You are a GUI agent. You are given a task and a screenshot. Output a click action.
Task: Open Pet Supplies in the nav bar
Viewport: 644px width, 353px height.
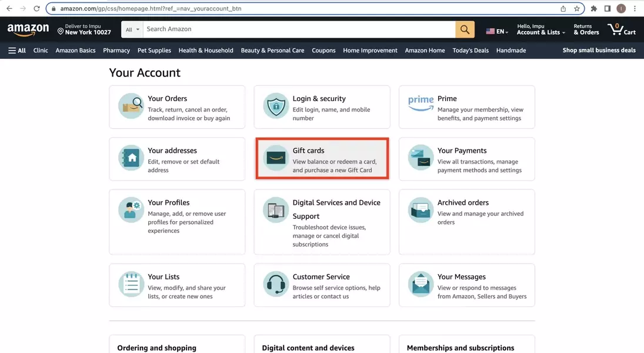154,51
